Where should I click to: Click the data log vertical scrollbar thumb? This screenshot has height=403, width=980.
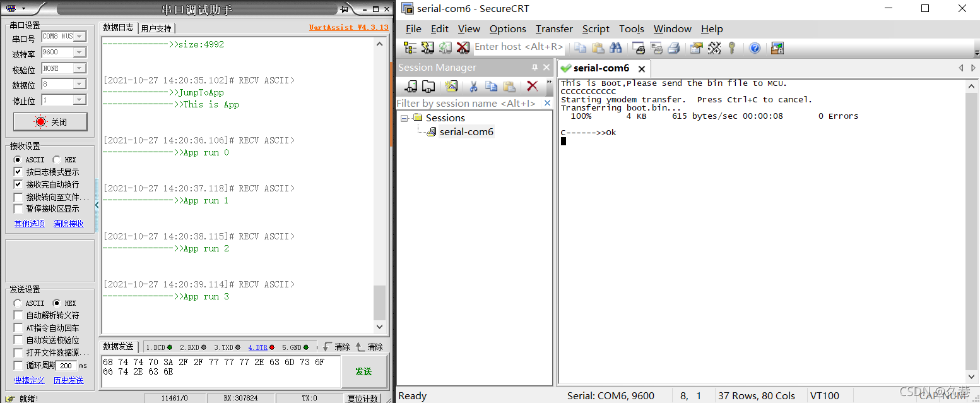(x=379, y=303)
